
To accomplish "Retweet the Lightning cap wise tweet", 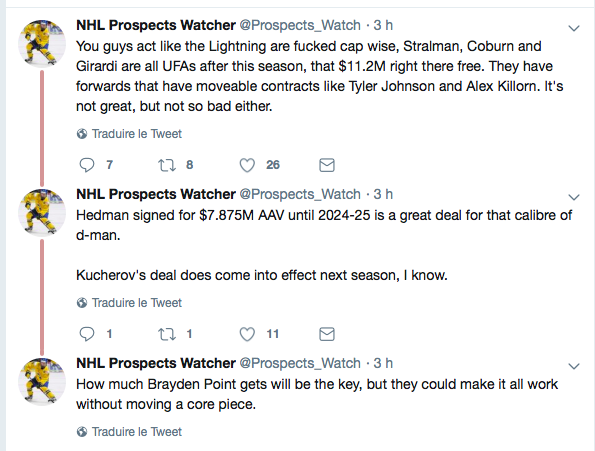I will [x=167, y=165].
